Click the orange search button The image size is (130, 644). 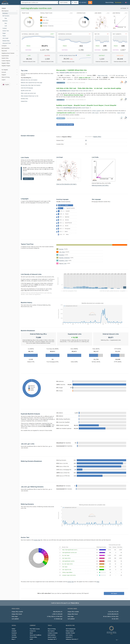(90, 2)
